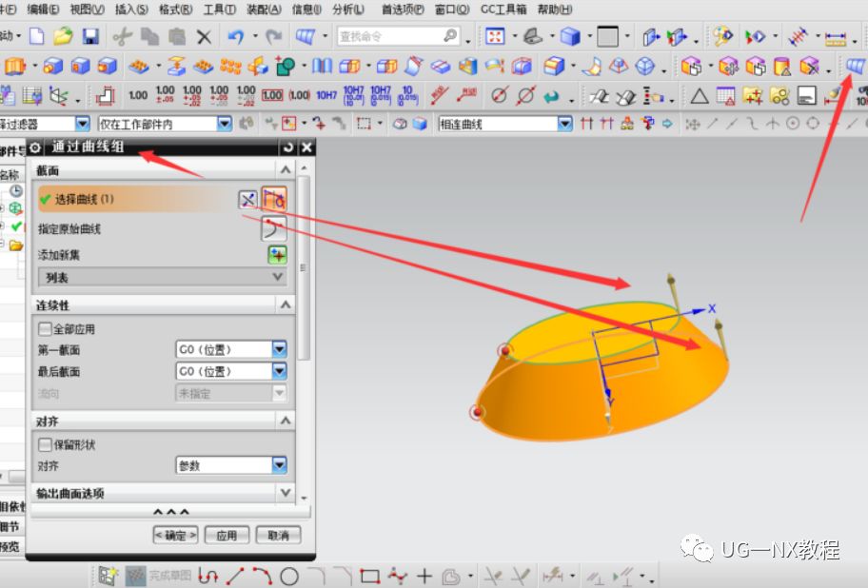The height and width of the screenshot is (588, 868).
Task: Click the redo arrow icon
Action: [x=273, y=37]
